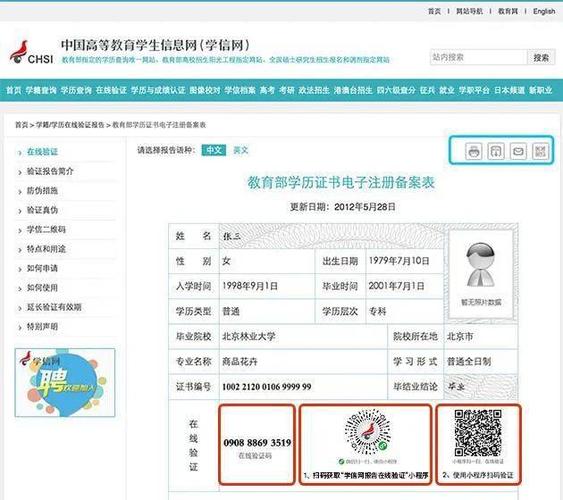The height and width of the screenshot is (500, 563).
Task: Expand the 防伪措施 sidebar arrow
Action: [x=20, y=192]
